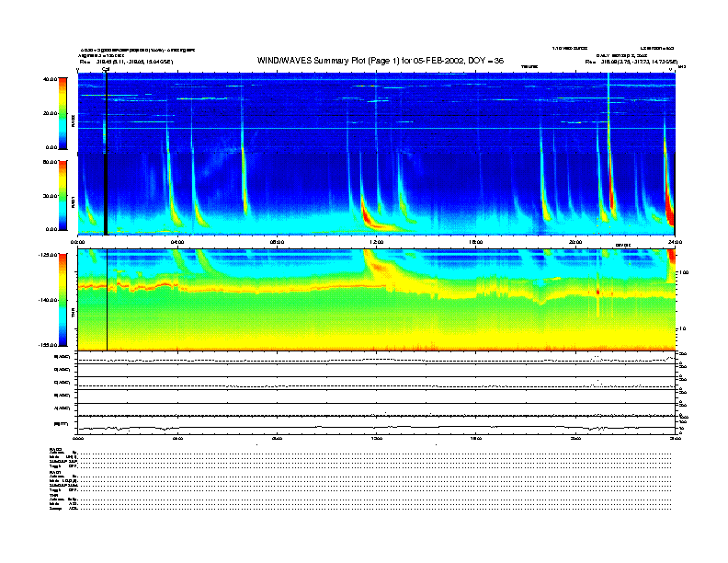Click the 20:00 tick under RAD1 spectrogram
Viewport: 728px width, 563px height.
575,242
